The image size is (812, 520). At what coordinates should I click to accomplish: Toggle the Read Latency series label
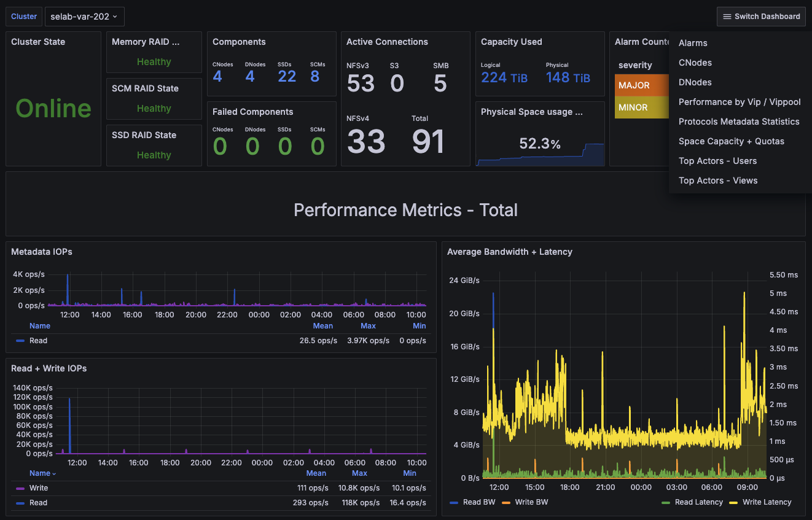[x=699, y=502]
